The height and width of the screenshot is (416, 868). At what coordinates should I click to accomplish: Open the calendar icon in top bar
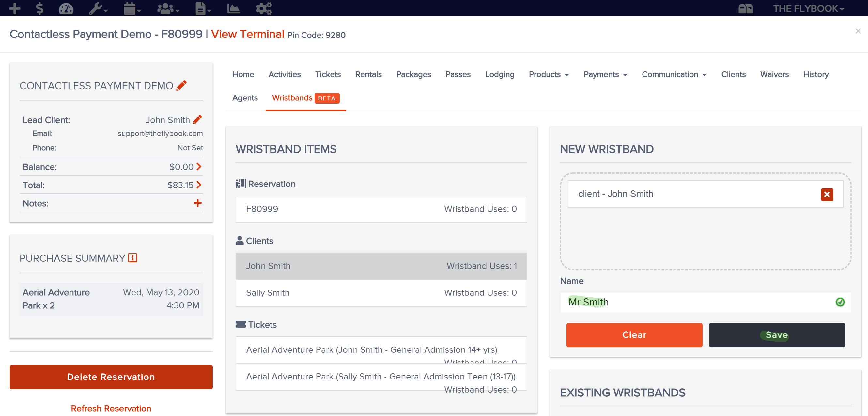[x=132, y=8]
